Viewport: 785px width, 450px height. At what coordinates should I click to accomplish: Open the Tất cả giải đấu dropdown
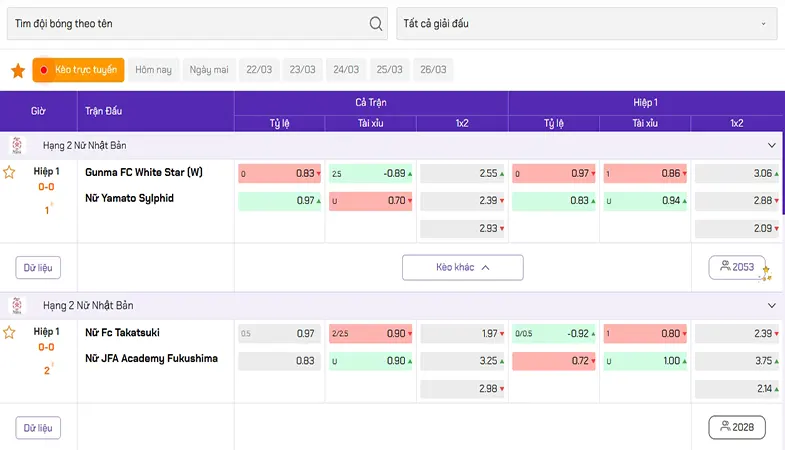click(x=587, y=24)
